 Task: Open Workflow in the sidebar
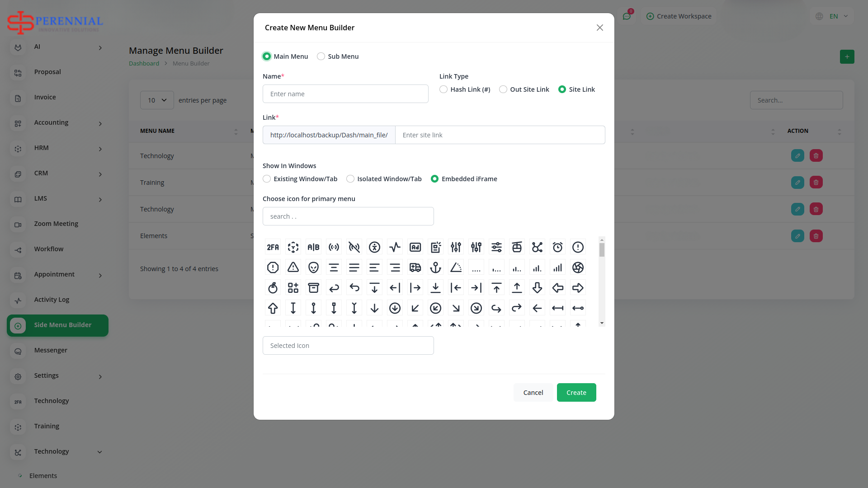pos(48,249)
